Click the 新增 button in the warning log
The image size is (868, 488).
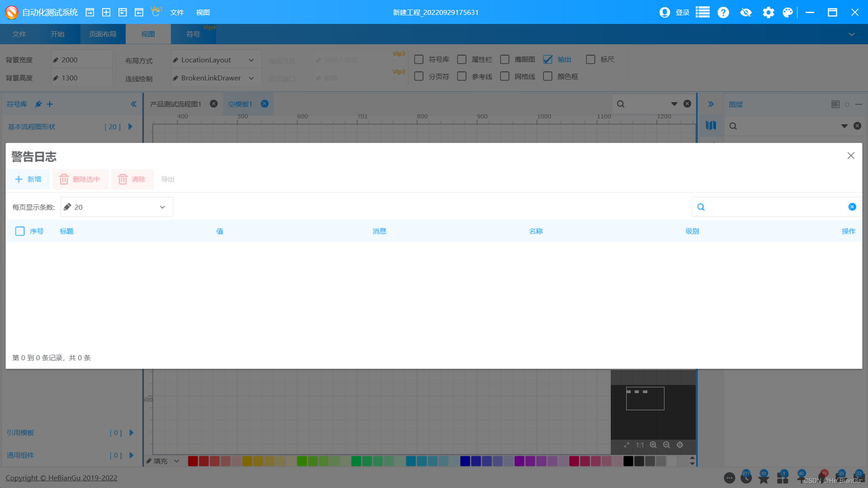tap(28, 179)
